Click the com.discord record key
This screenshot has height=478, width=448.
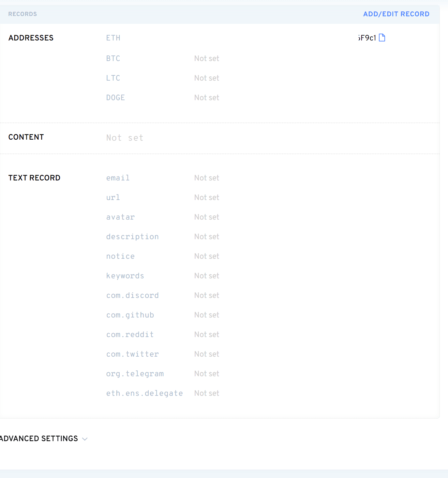[132, 295]
